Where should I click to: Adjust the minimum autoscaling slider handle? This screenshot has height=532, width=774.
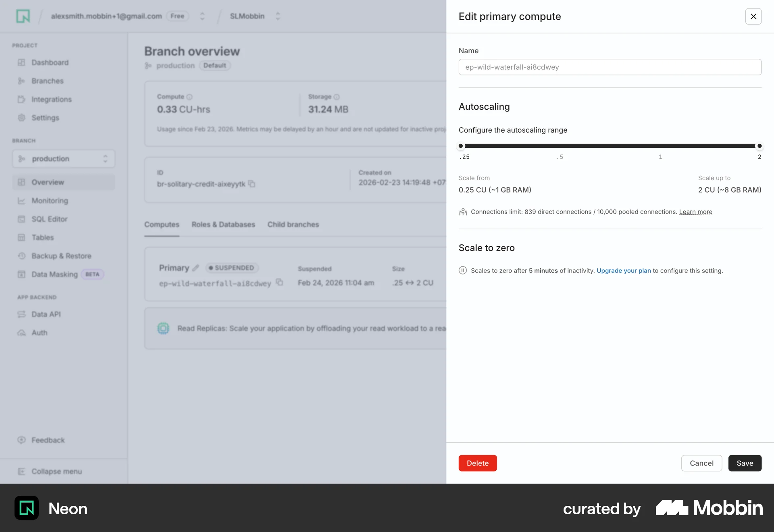[461, 146]
